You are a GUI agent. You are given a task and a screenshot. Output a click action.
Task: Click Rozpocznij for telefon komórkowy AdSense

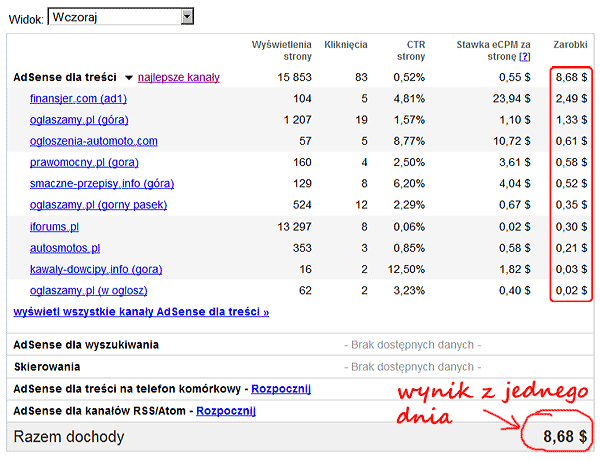281,389
